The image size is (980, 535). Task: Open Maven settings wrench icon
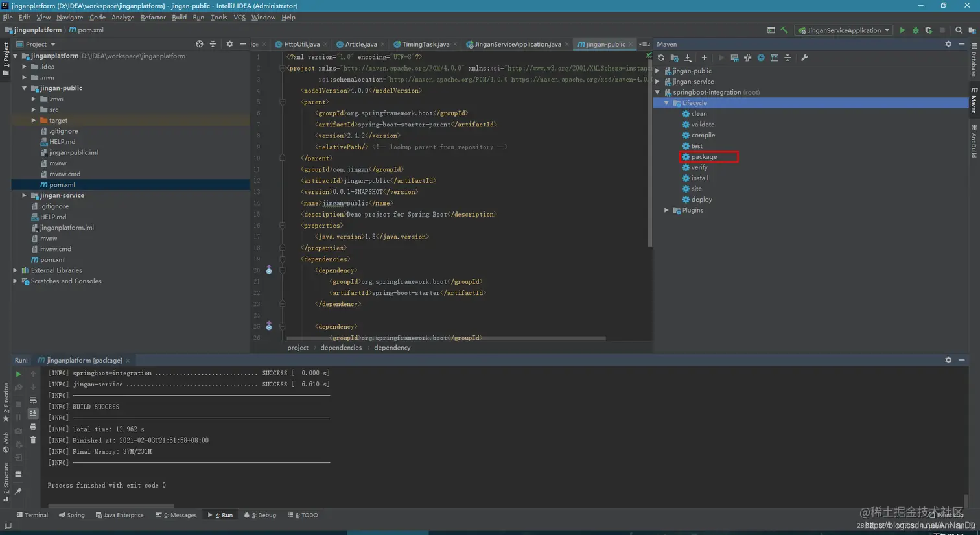(804, 58)
